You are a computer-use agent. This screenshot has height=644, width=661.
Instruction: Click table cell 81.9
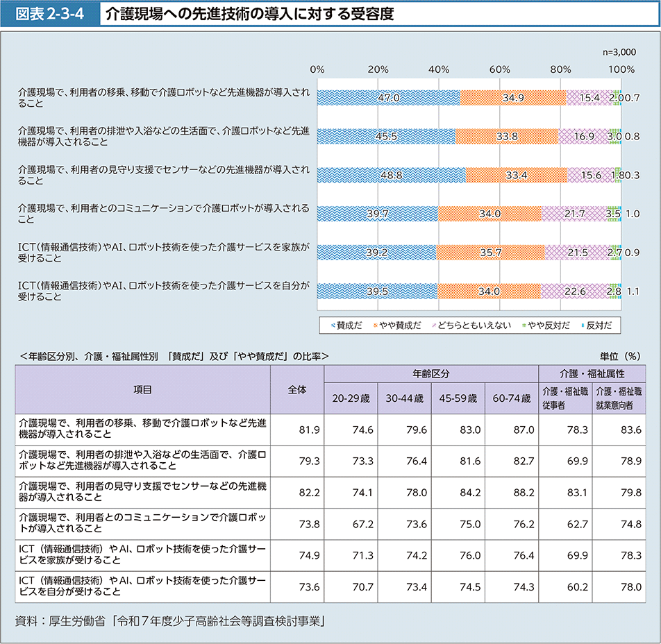click(309, 430)
